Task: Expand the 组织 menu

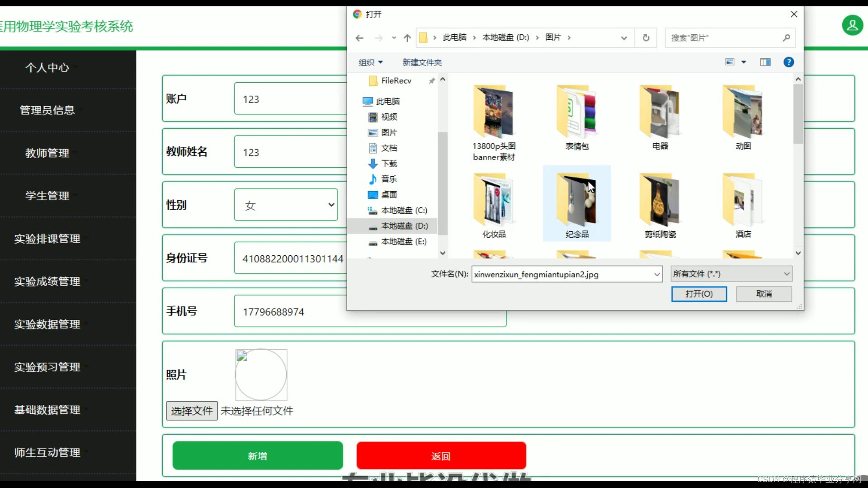Action: point(370,62)
